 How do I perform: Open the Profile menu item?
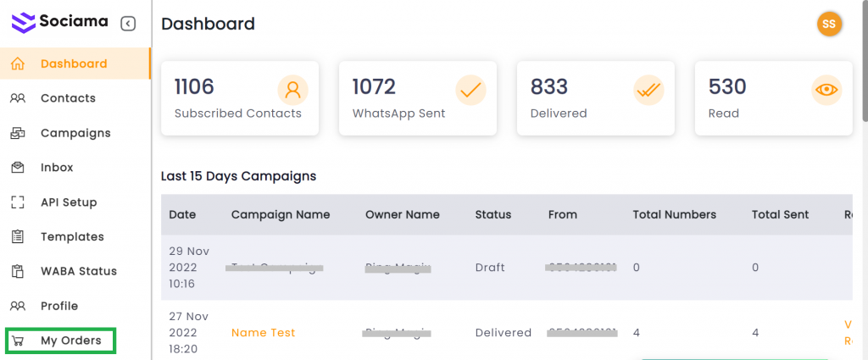[59, 306]
